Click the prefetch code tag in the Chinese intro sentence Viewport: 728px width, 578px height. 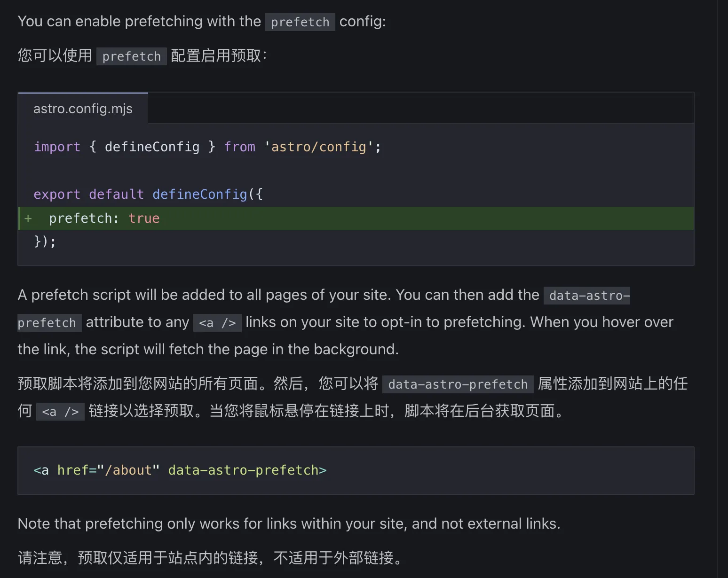coord(131,56)
